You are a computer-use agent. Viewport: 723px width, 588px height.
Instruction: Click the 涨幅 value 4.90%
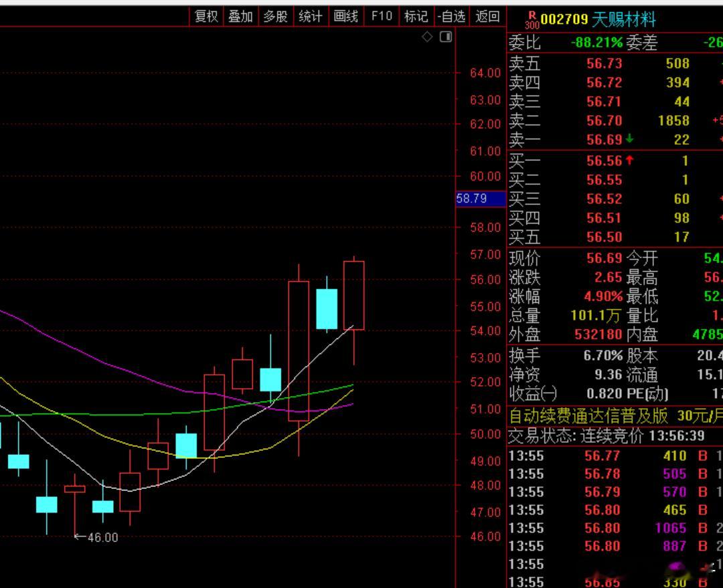(x=603, y=296)
